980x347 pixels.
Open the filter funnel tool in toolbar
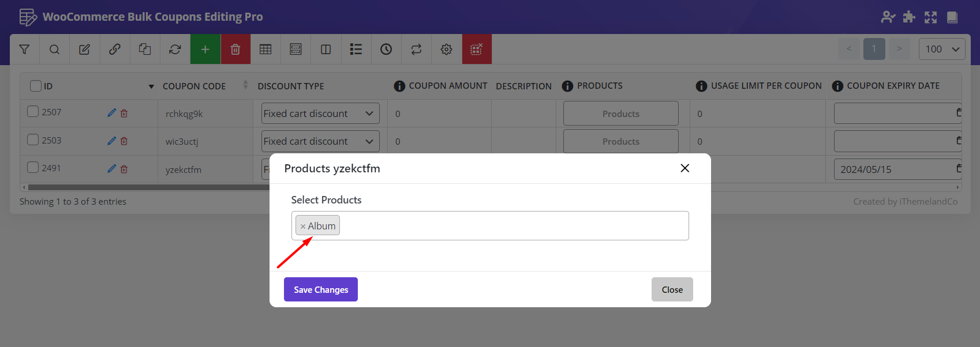[x=24, y=50]
